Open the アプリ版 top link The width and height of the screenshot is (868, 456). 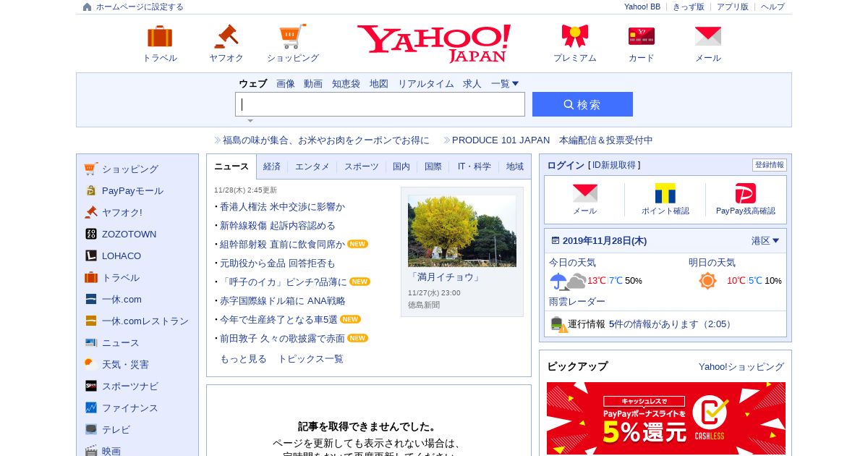pos(733,7)
